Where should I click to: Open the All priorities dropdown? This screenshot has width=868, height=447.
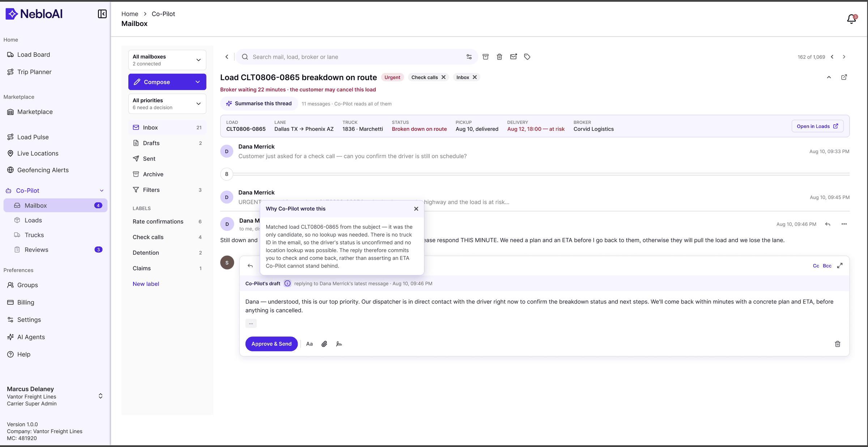pos(167,104)
